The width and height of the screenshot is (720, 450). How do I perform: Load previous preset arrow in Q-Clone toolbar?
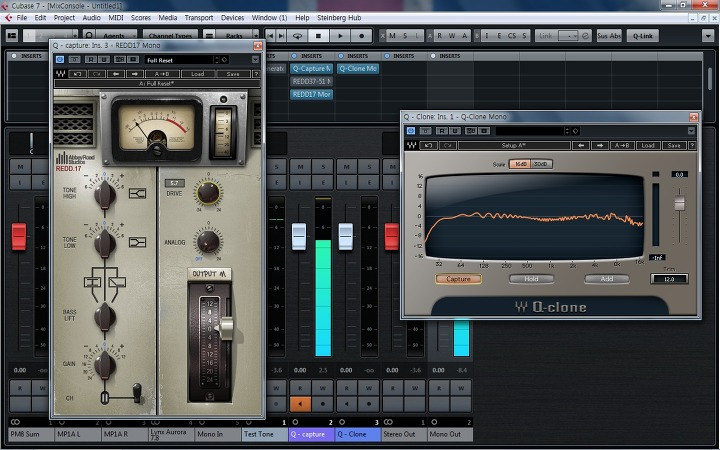581,145
